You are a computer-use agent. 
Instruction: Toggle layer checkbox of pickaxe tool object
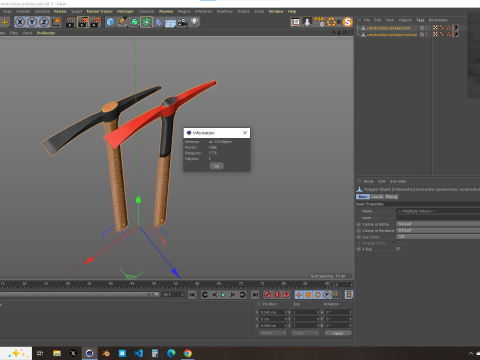click(422, 28)
